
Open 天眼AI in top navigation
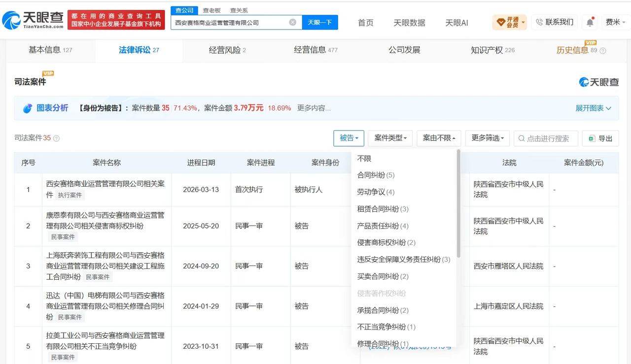point(456,23)
